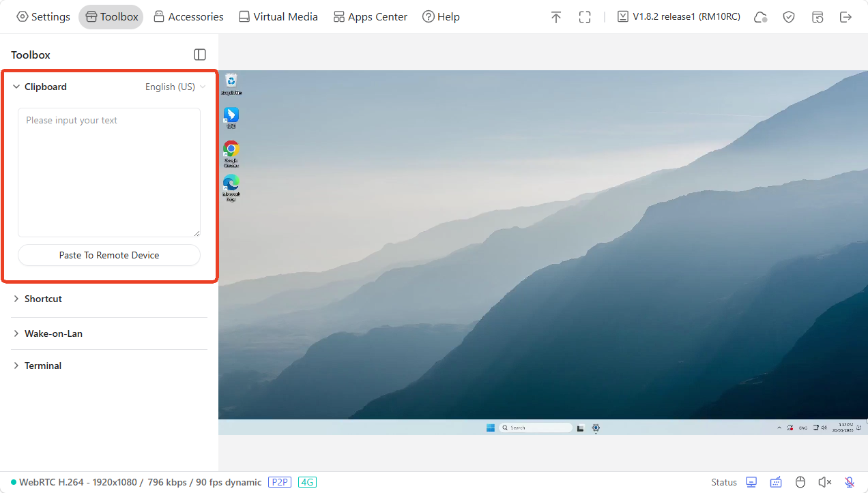Click the P2P connection badge

point(280,482)
